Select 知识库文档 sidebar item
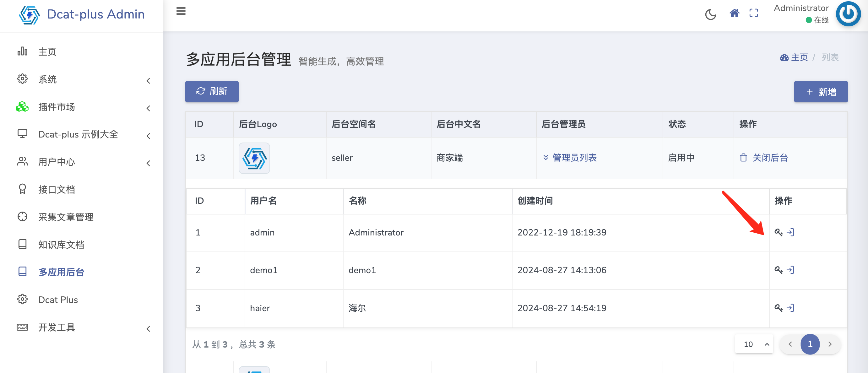The height and width of the screenshot is (373, 868). (61, 245)
